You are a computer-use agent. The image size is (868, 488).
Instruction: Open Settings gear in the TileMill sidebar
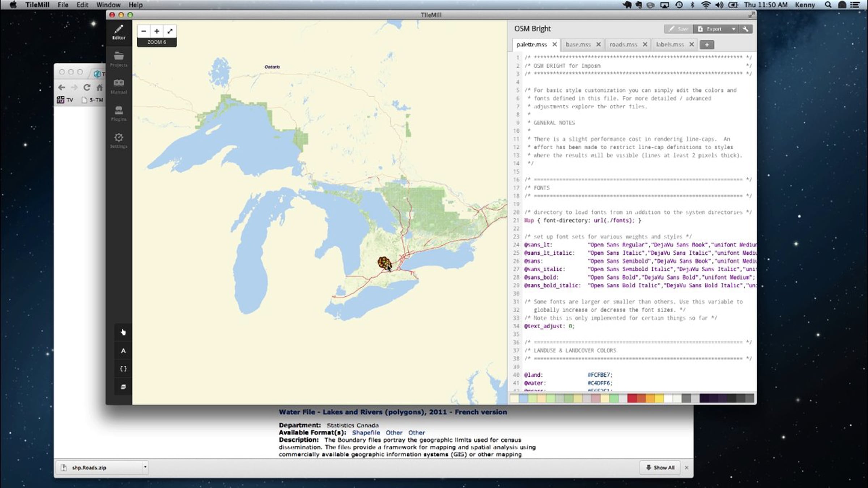119,141
